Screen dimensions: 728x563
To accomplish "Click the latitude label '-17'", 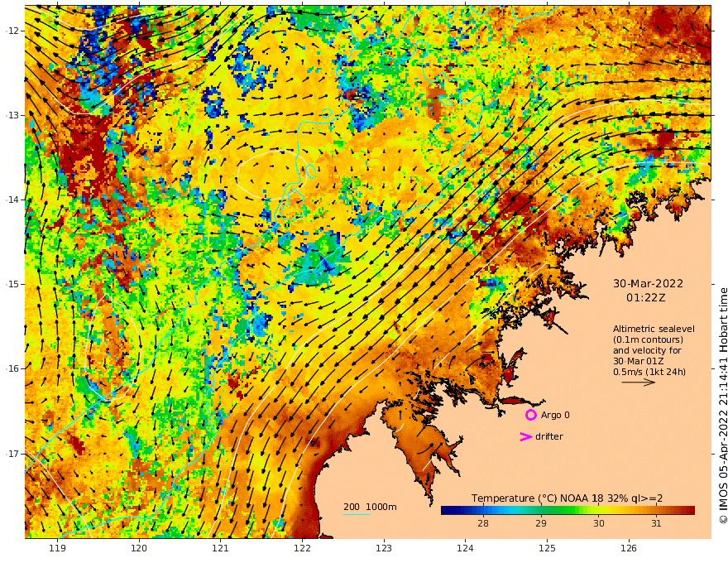I will (12, 454).
